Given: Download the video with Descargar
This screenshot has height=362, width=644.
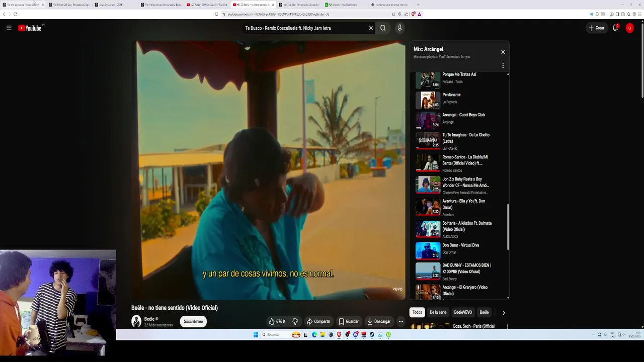Looking at the screenshot, I should [x=379, y=321].
